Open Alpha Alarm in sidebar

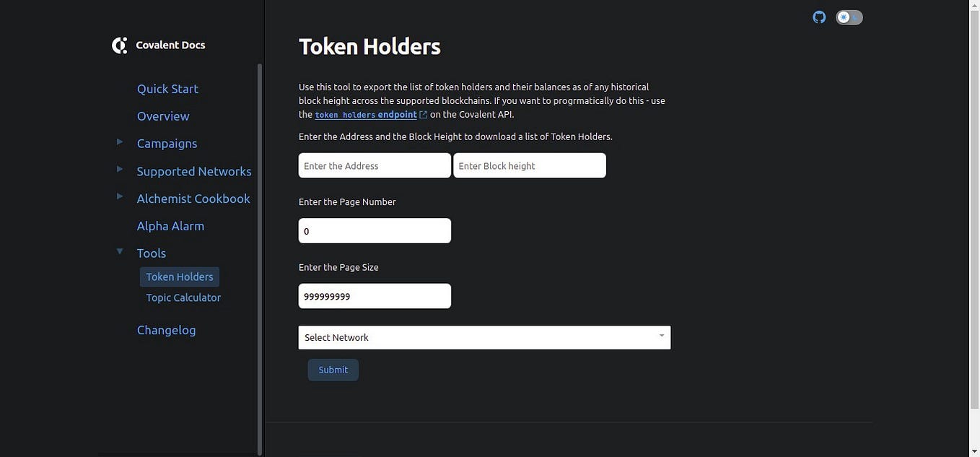click(170, 226)
